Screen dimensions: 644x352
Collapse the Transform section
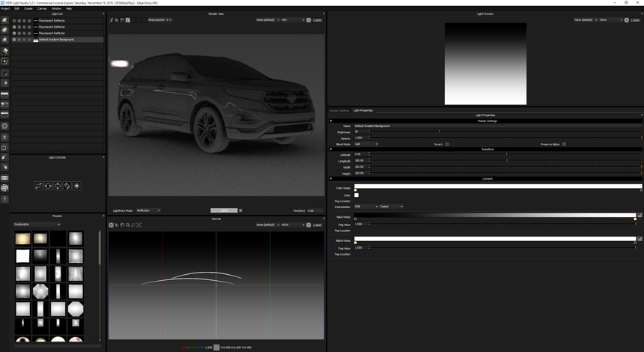(331, 150)
